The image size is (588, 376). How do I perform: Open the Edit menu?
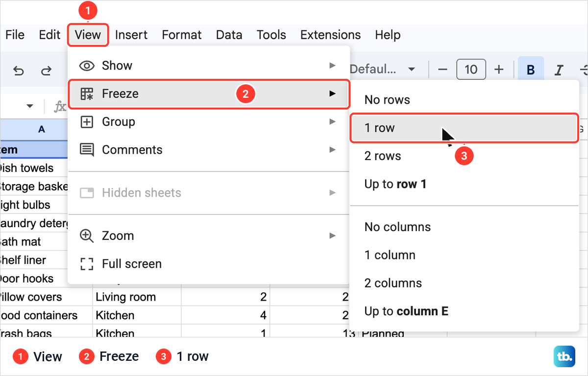(49, 35)
